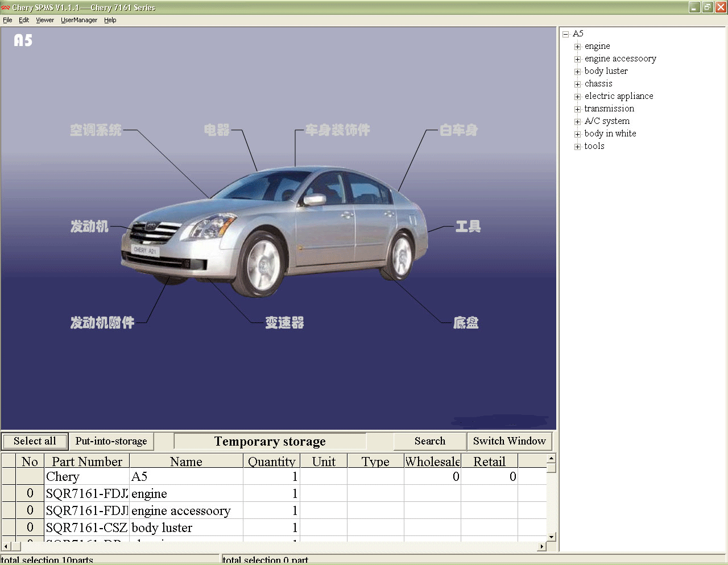This screenshot has height=565, width=728.
Task: Click the table scroll up arrow
Action: click(x=551, y=458)
